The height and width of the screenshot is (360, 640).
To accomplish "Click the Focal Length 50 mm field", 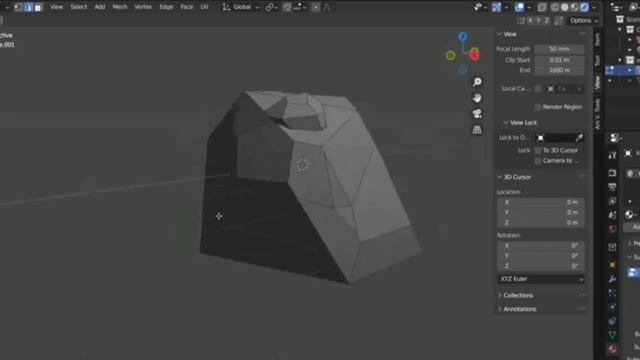I will [x=559, y=49].
